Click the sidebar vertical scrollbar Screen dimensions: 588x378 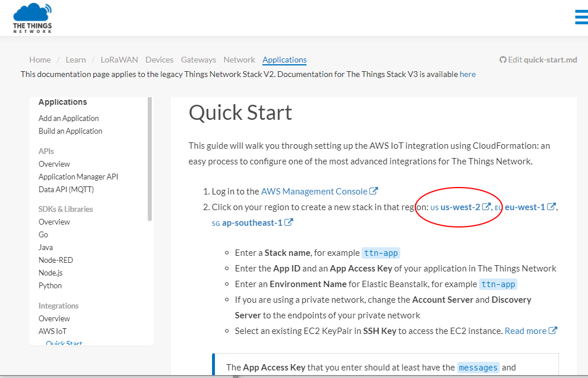(x=149, y=159)
